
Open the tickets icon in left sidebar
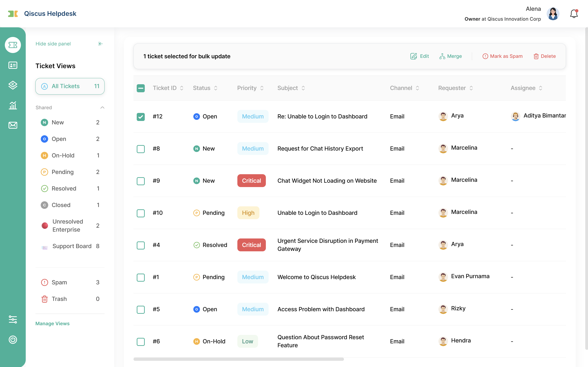[13, 45]
